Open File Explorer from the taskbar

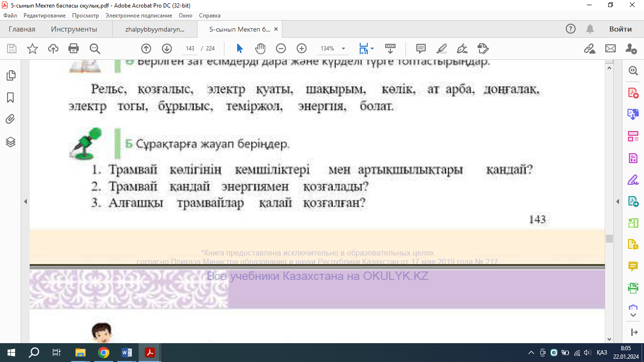[x=81, y=353]
